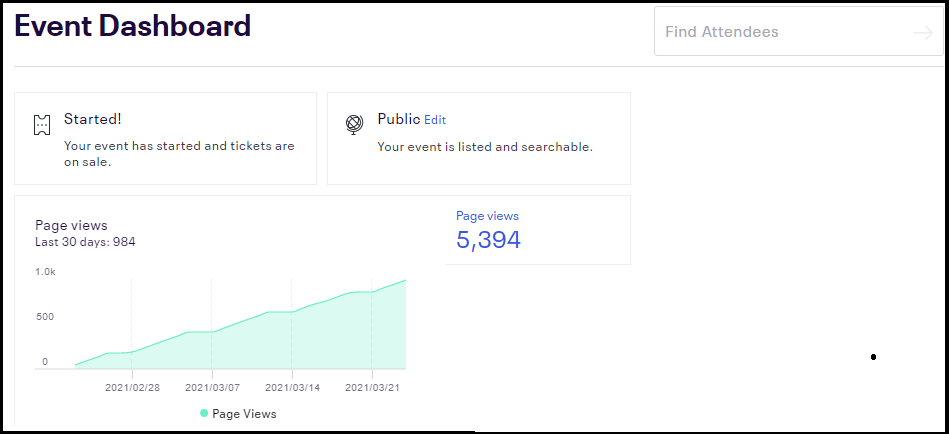Click the 2021/03/21 axis date label
This screenshot has width=949, height=434.
coord(372,387)
